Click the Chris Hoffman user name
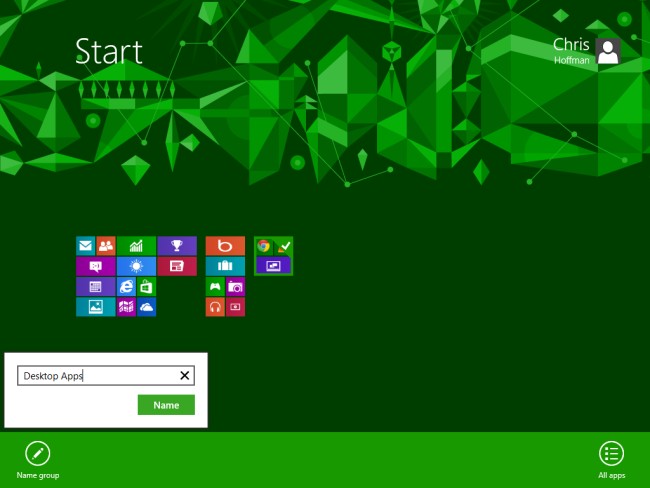This screenshot has width=650, height=488. click(571, 51)
